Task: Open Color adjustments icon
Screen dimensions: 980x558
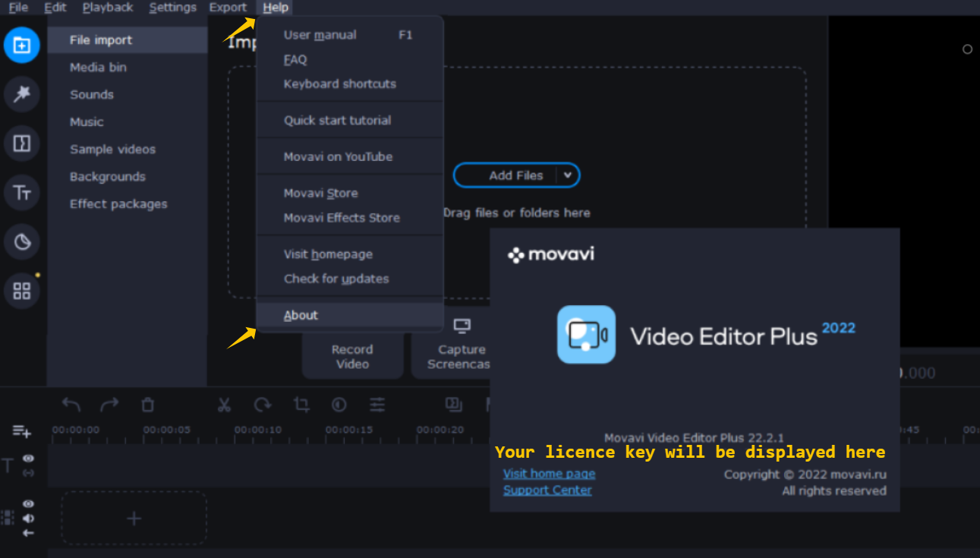Action: [x=339, y=405]
